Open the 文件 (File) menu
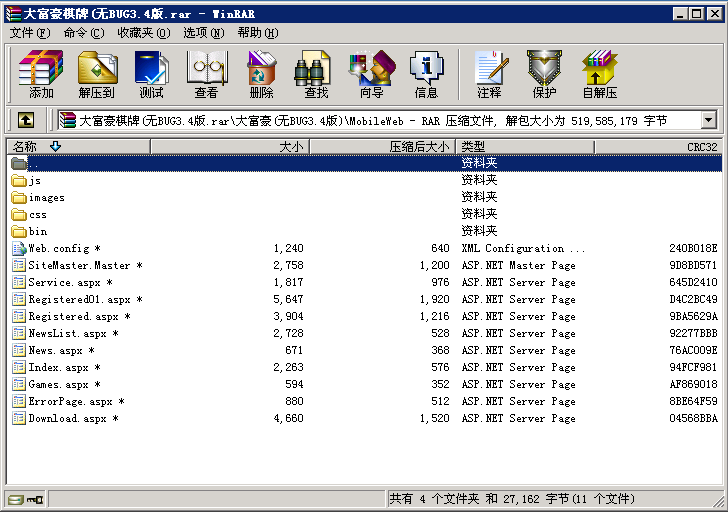The image size is (728, 512). [30, 33]
